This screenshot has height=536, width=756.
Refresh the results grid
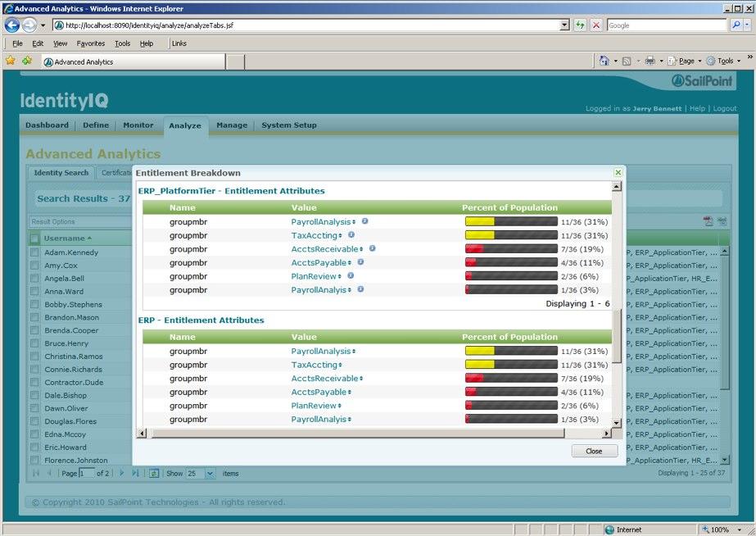tap(154, 473)
